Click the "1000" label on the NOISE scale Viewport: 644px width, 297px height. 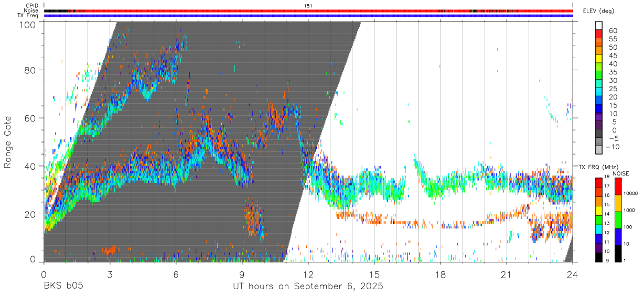coord(629,210)
